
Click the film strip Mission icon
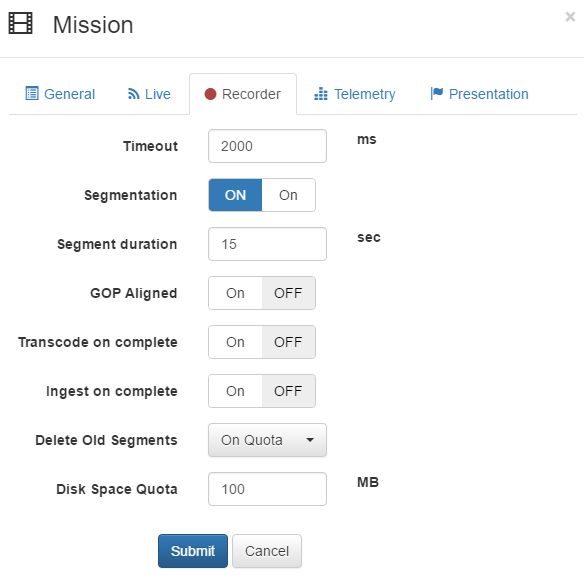20,23
